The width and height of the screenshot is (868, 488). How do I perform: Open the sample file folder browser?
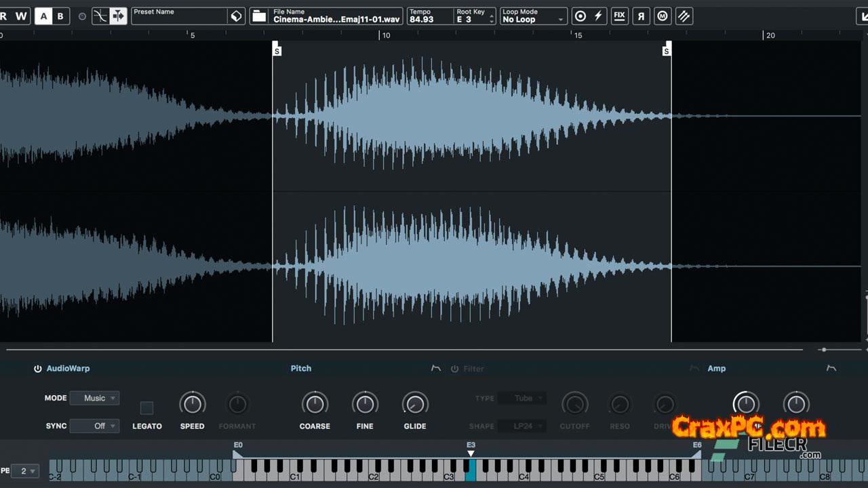click(259, 16)
